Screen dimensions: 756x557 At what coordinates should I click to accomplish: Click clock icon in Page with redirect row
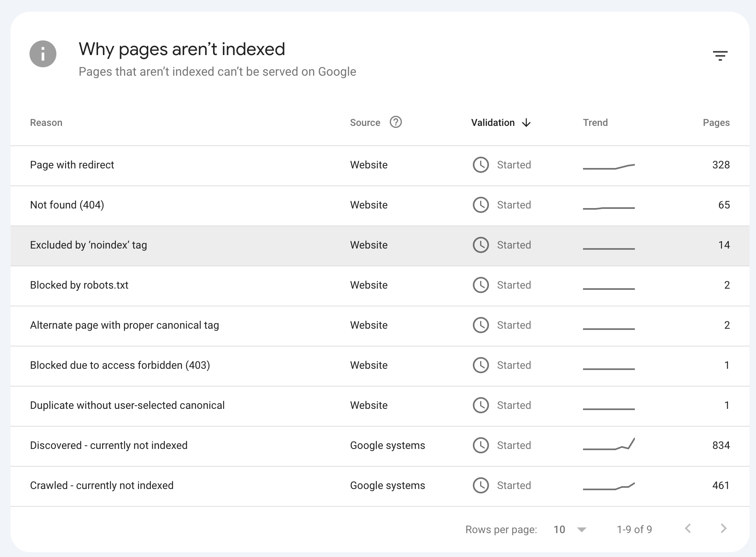point(481,165)
